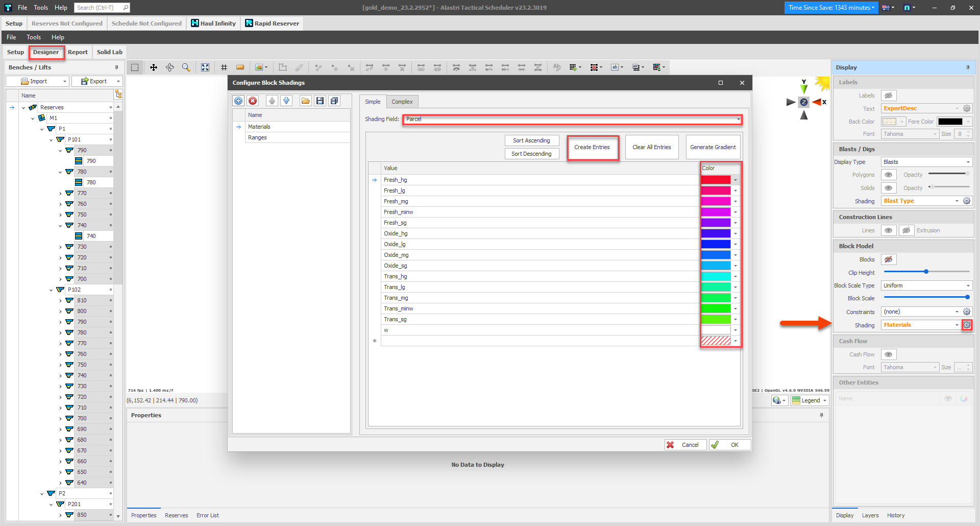Click Generate Gradient button
980x526 pixels.
tap(713, 148)
